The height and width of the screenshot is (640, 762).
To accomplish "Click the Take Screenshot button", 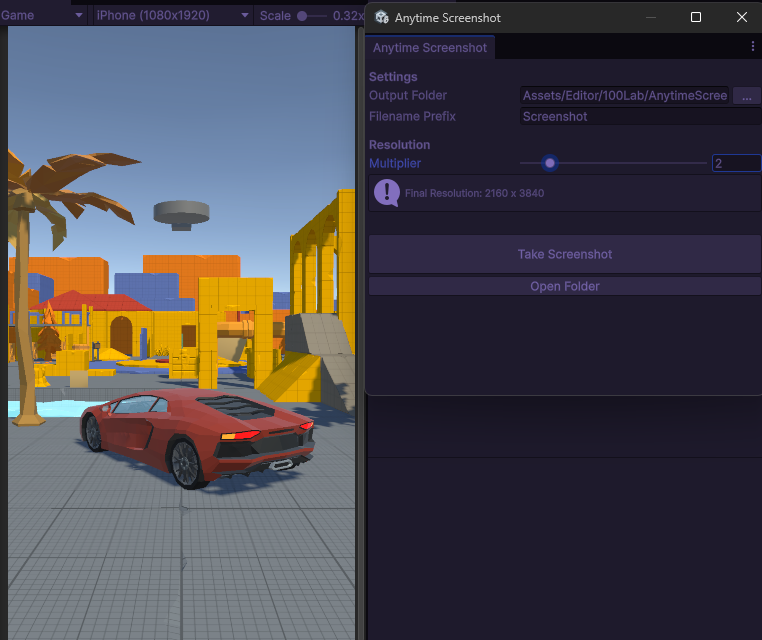I will [x=565, y=254].
